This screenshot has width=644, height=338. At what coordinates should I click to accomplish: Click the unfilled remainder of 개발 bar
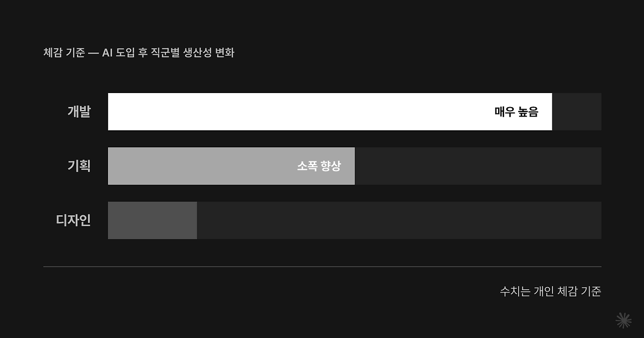577,112
